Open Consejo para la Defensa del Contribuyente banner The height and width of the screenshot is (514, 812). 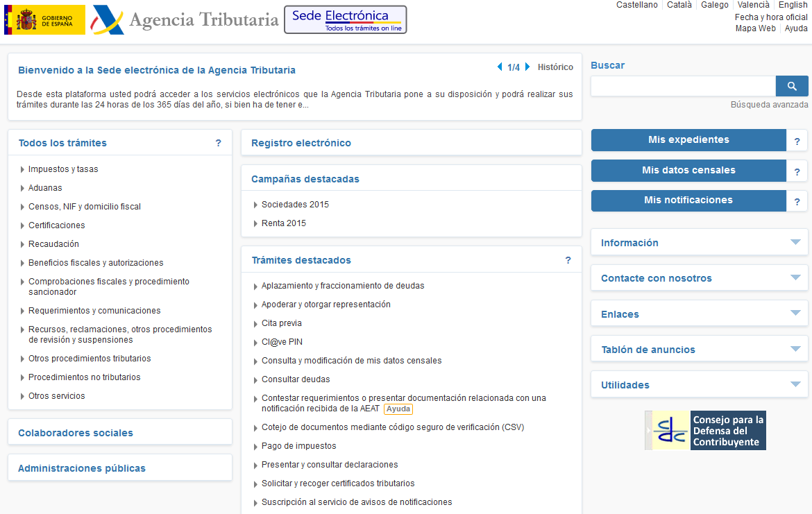(x=705, y=430)
